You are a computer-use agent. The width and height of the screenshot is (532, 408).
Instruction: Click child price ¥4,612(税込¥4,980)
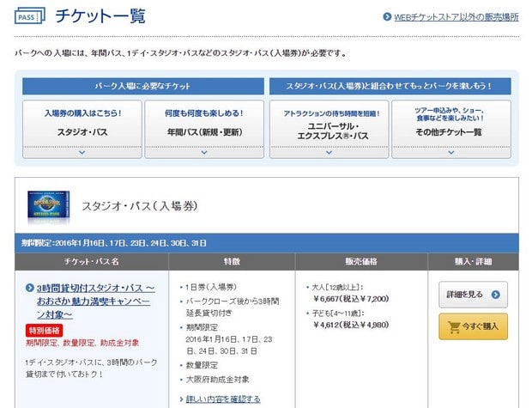pos(351,325)
